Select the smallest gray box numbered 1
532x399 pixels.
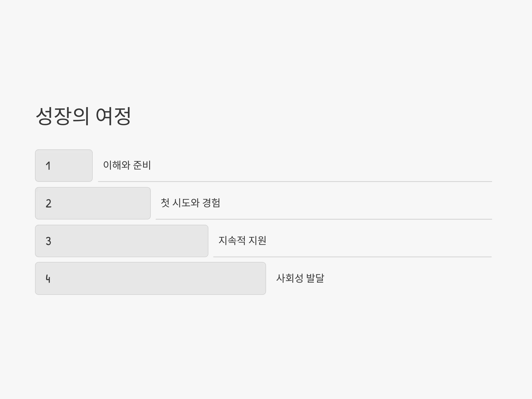[64, 165]
